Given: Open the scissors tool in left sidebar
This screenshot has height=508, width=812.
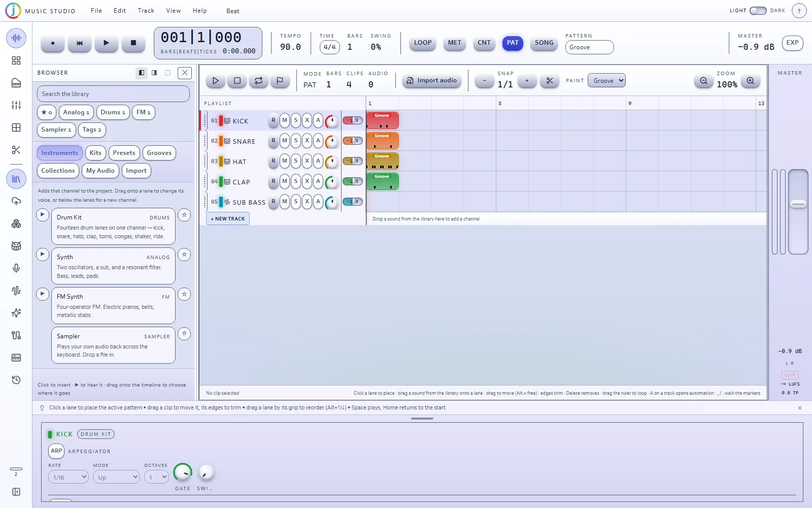Looking at the screenshot, I should click(x=16, y=150).
